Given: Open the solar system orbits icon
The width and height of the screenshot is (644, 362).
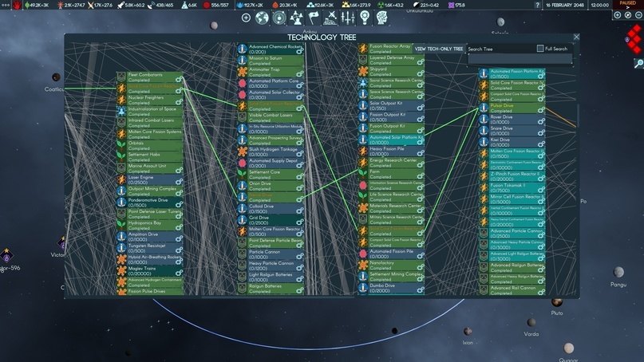Looking at the screenshot, I should (x=279, y=18).
